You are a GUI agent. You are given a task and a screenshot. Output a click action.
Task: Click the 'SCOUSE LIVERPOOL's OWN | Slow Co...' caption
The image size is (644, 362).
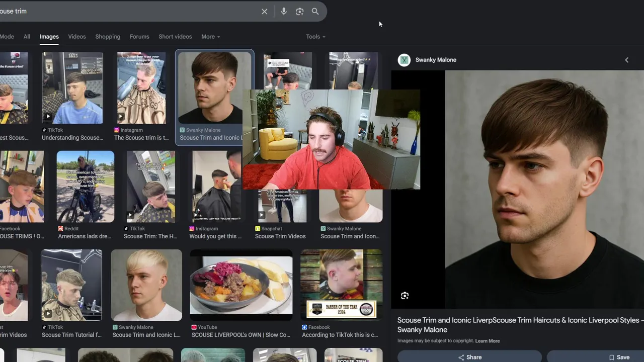click(x=241, y=335)
